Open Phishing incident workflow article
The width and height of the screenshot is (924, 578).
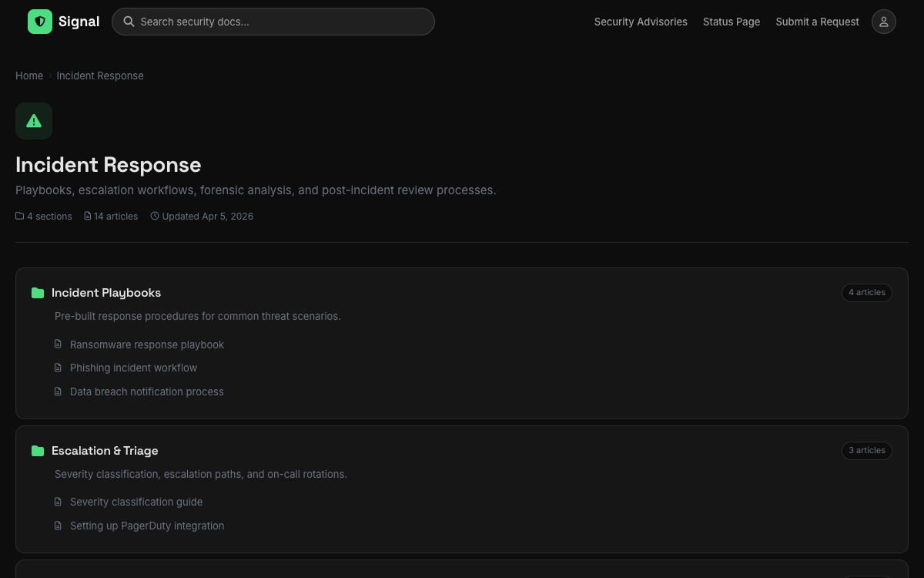133,368
